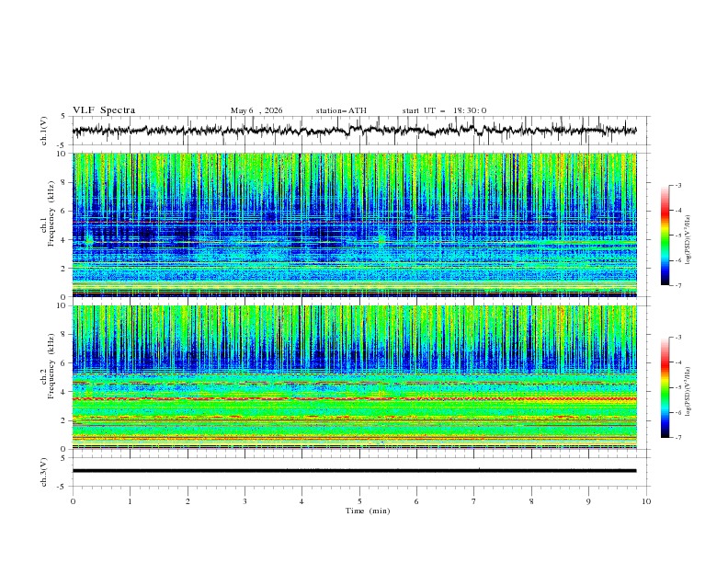Click the start UT 18:30:0 label
Screen dimensions: 728x563
click(444, 110)
